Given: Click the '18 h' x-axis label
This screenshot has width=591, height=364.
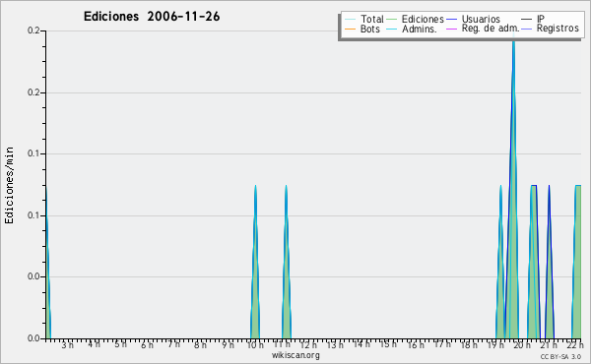Looking at the screenshot, I should 469,344.
